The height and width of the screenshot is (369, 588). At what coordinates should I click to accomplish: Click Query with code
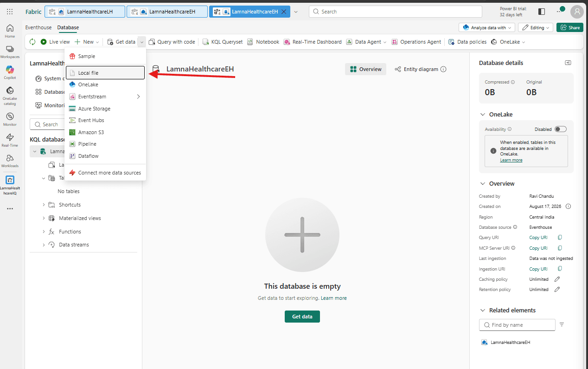pos(172,42)
